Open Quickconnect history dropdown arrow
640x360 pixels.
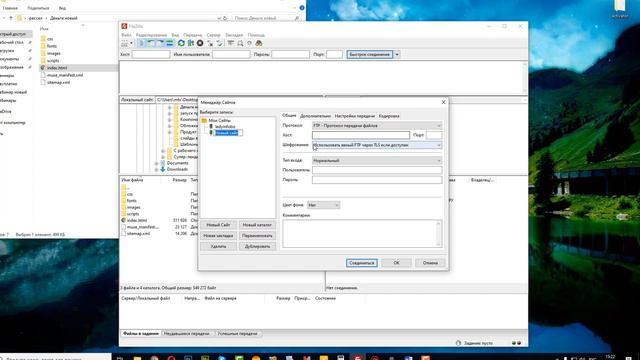pos(397,54)
